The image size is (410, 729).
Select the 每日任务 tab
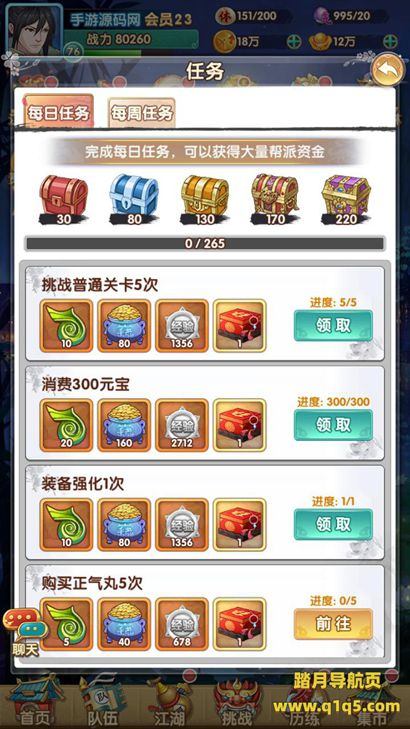[59, 112]
